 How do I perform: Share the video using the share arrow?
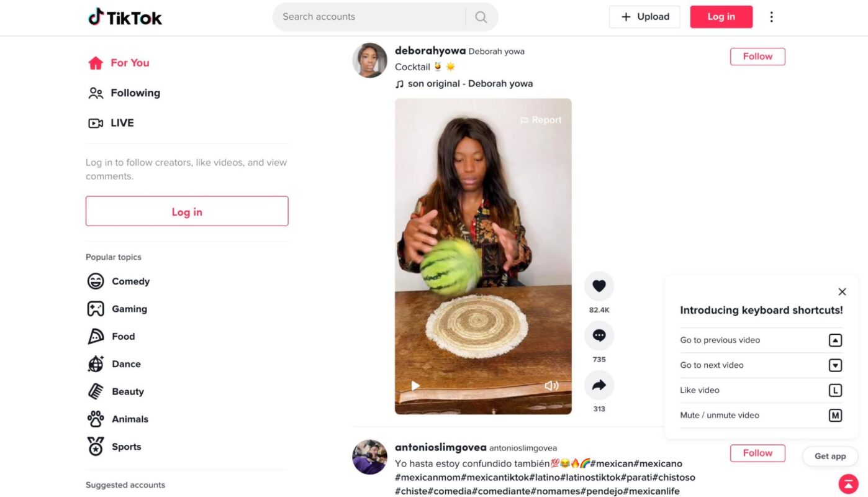point(599,385)
